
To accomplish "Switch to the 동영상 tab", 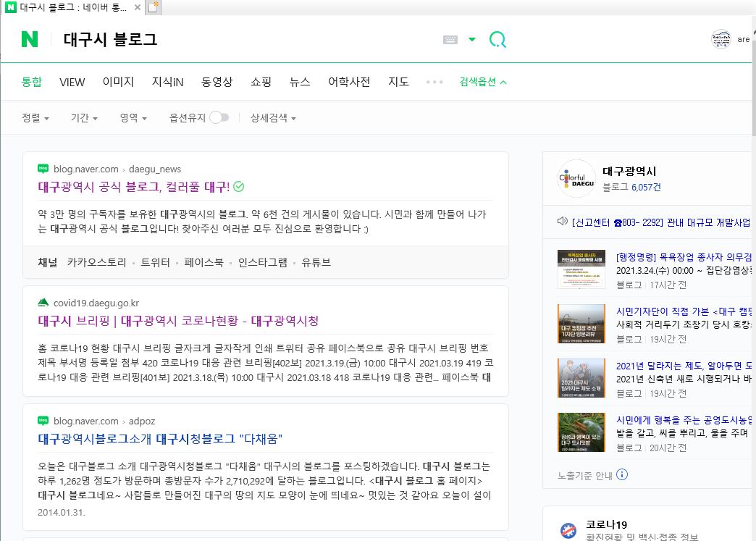I will tap(217, 82).
